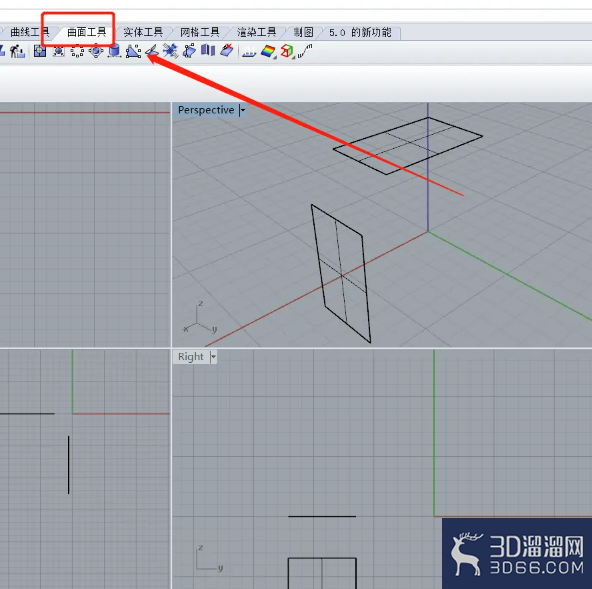Open the 5.0 的新功能 tab

[x=360, y=32]
